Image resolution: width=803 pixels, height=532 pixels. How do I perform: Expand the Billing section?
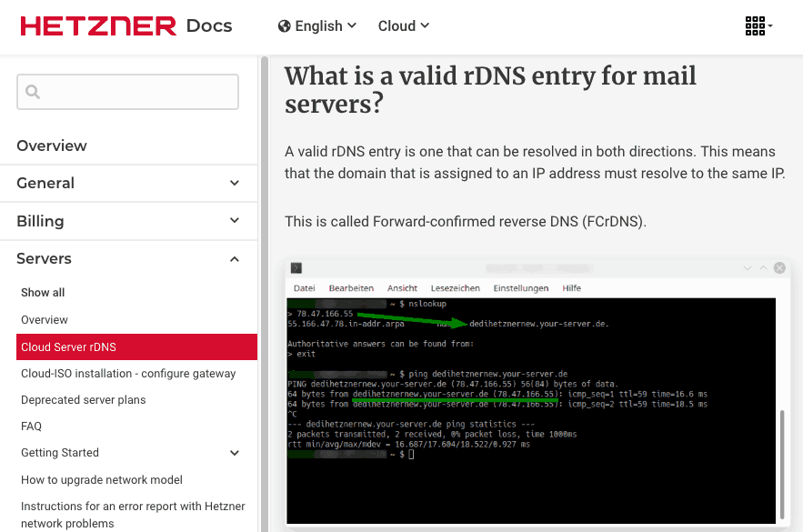click(x=128, y=221)
